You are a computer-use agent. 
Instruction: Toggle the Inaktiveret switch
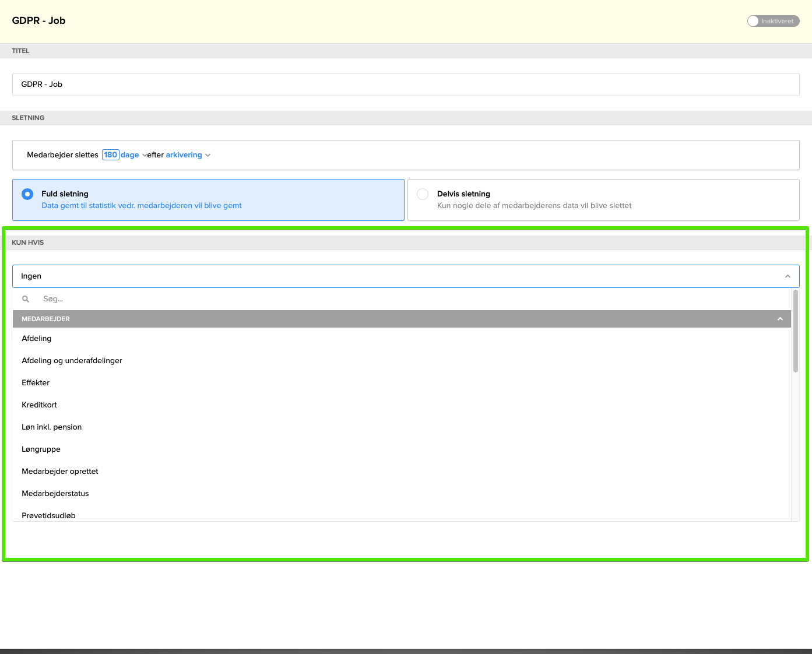point(772,21)
